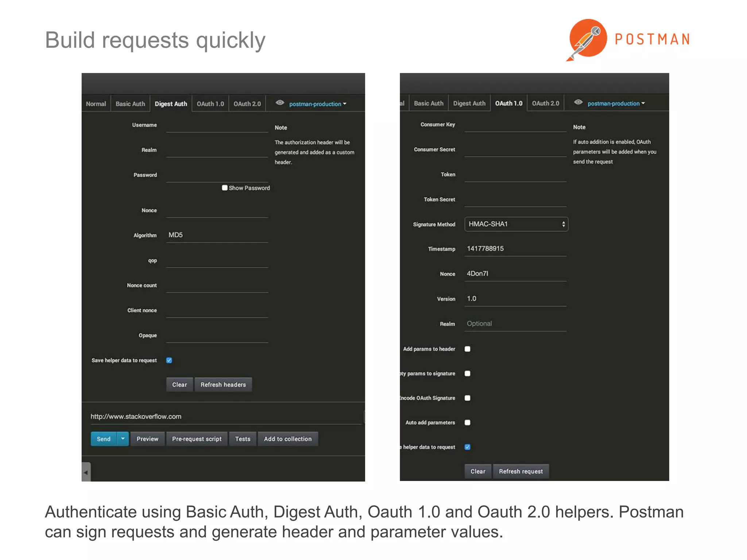Click the Opaque input field
Screen dimensions: 747x560
point(217,336)
